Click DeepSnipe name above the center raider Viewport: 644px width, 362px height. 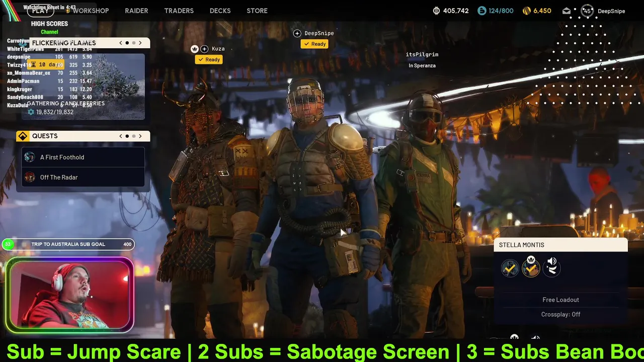319,33
